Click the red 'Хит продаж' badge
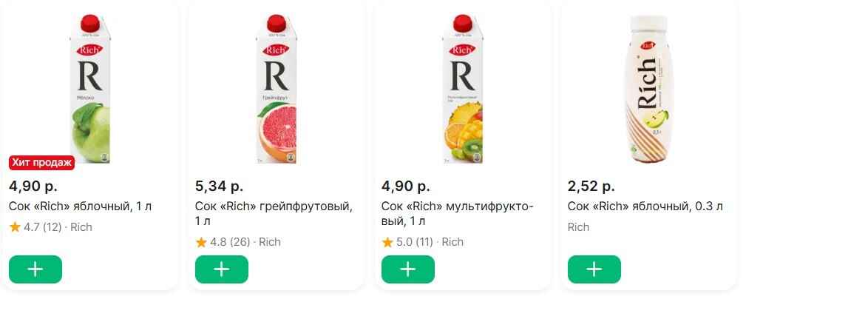Viewport: 868px width, 319px height. pos(42,163)
